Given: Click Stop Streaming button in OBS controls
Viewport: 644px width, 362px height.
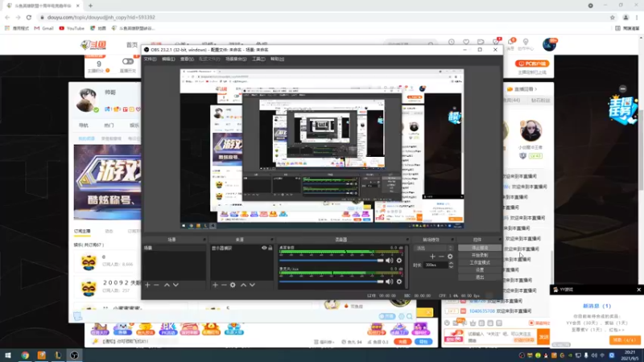Looking at the screenshot, I should click(480, 248).
